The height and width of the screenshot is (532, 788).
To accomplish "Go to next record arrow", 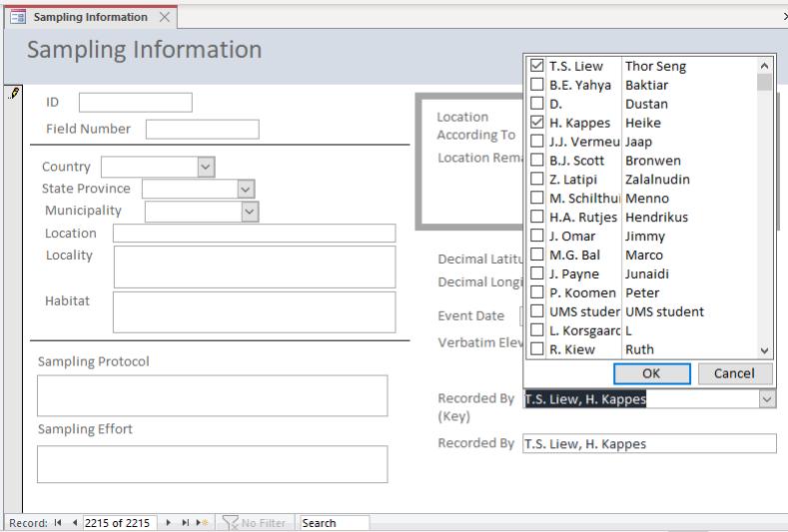I will coord(169,522).
